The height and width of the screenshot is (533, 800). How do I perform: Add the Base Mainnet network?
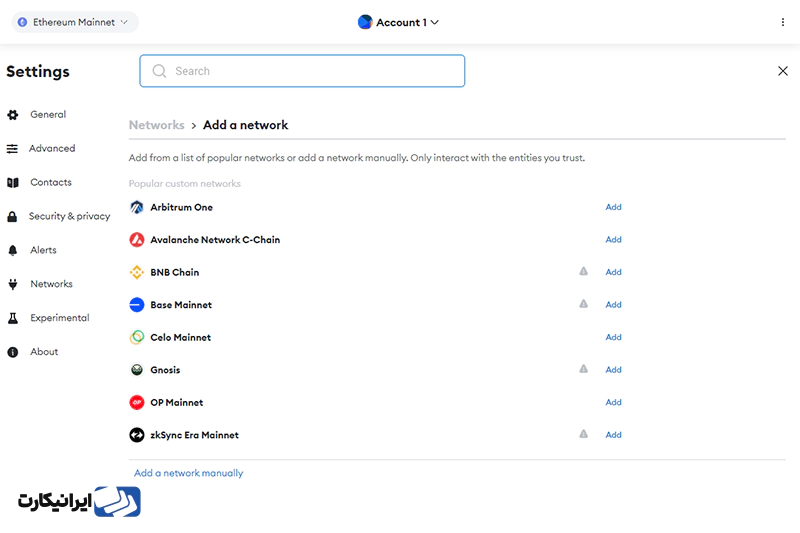[x=613, y=304]
